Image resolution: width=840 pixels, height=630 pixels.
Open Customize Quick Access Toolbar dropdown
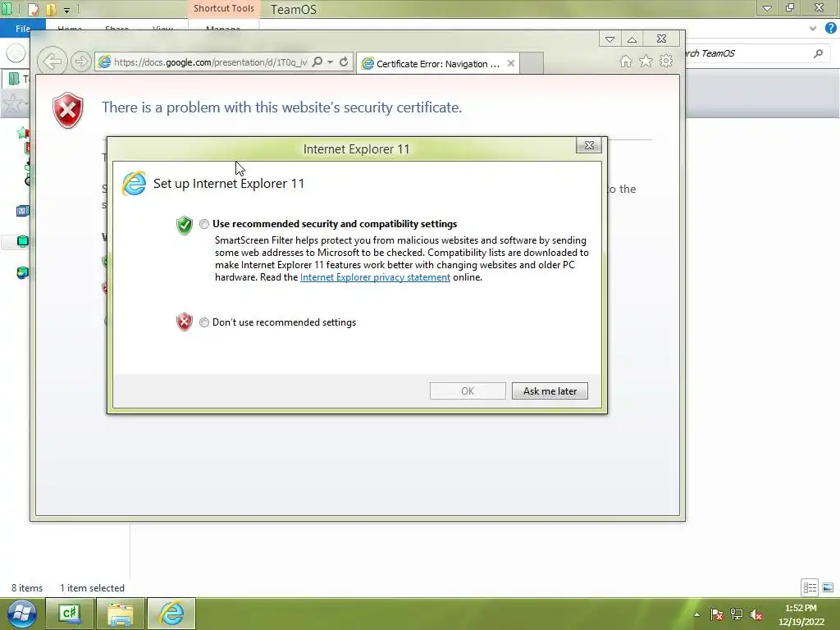pyautogui.click(x=67, y=10)
